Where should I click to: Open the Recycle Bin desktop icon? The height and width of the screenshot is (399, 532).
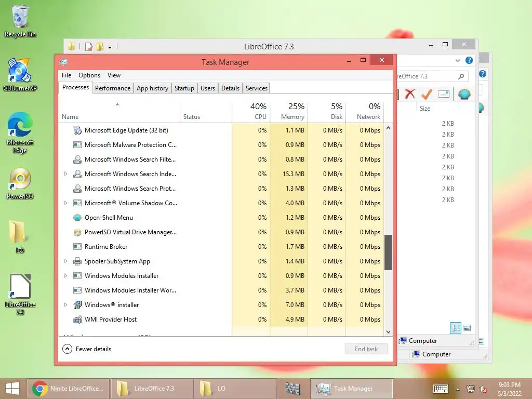pyautogui.click(x=20, y=21)
